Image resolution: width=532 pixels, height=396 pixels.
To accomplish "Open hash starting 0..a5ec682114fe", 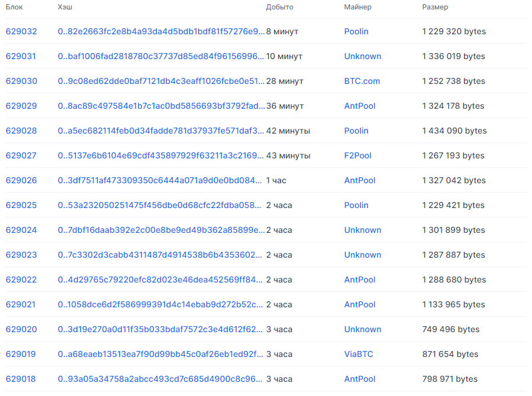I will (161, 131).
